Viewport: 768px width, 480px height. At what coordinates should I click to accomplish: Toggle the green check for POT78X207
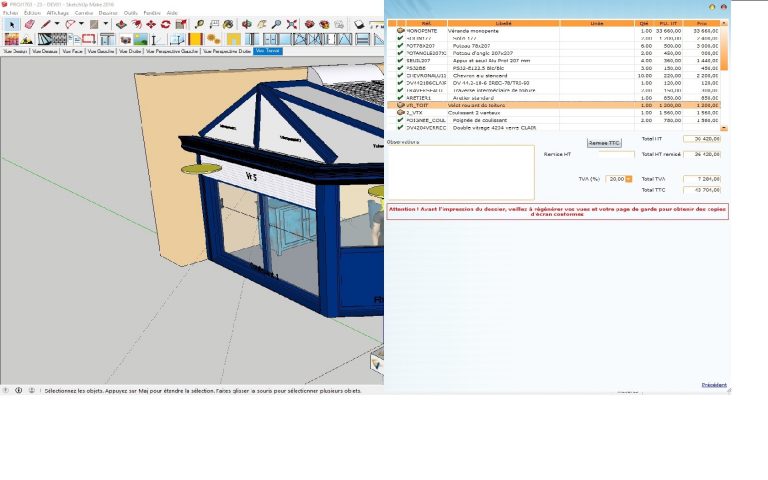pyautogui.click(x=401, y=46)
